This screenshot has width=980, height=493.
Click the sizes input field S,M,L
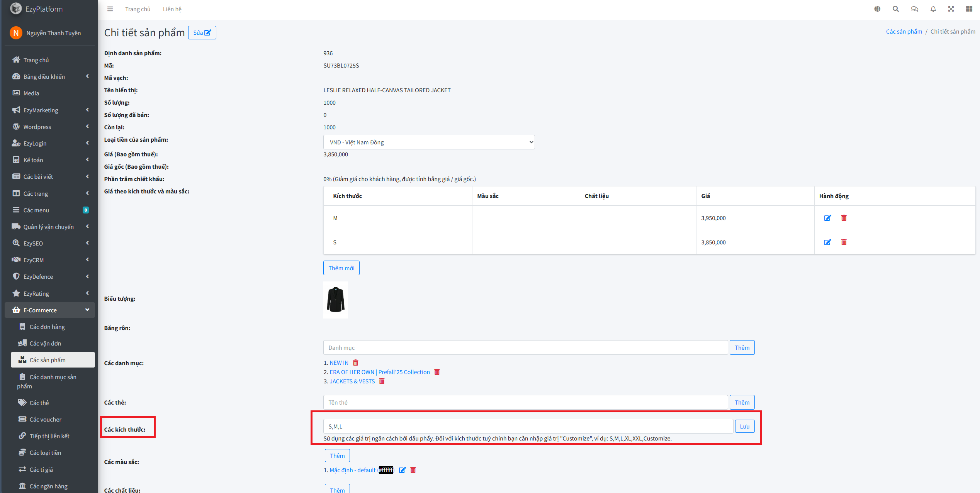pyautogui.click(x=528, y=426)
